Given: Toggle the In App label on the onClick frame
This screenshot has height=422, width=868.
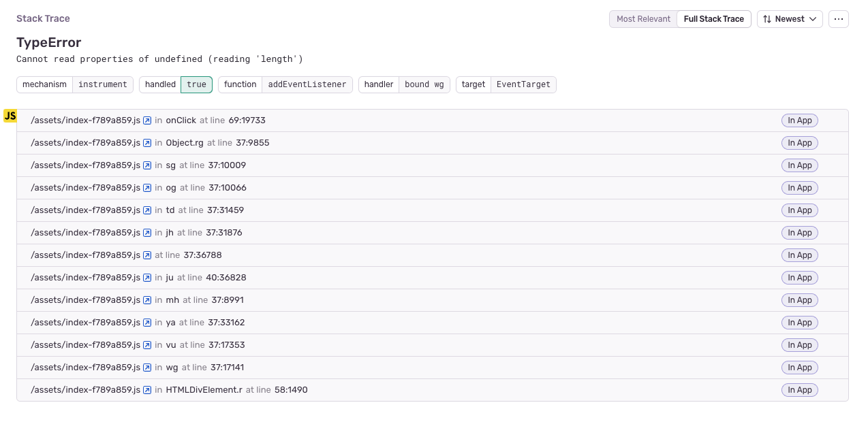Looking at the screenshot, I should click(x=799, y=120).
